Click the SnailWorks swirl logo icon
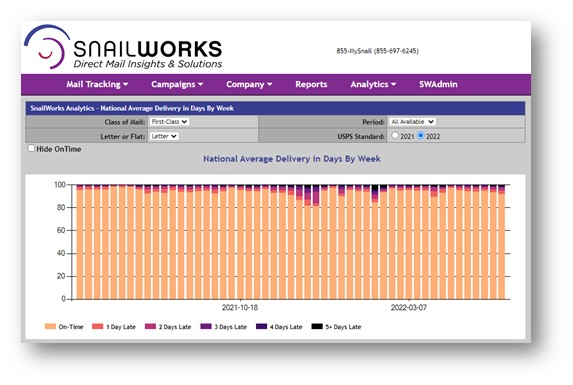Screen dimensions: 573x385 click(x=47, y=46)
